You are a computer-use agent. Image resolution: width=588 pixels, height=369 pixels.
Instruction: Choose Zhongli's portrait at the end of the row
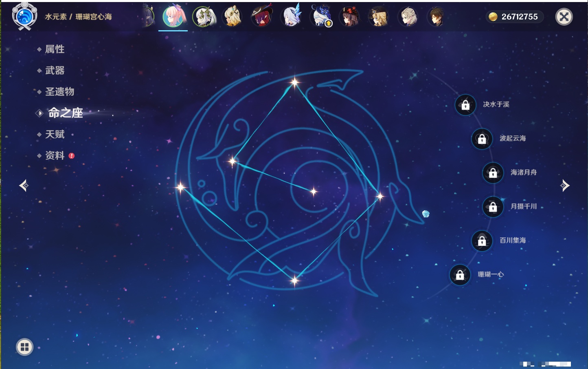click(x=436, y=17)
